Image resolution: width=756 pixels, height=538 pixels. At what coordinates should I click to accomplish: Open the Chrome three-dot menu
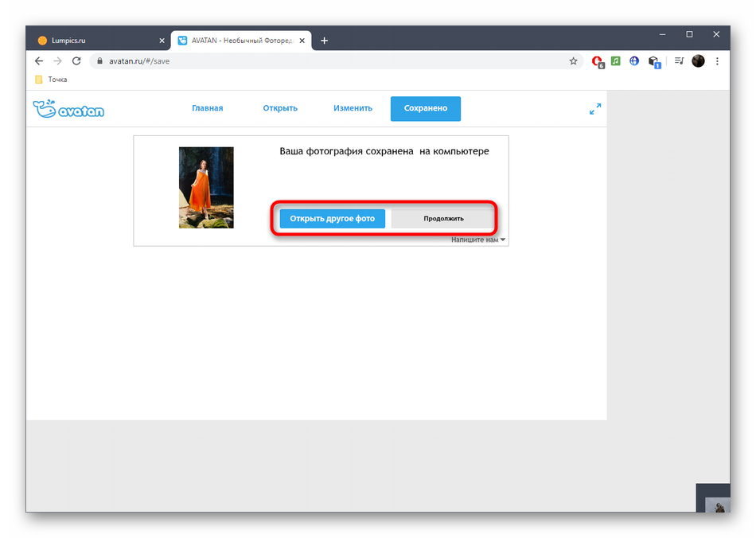[x=718, y=61]
